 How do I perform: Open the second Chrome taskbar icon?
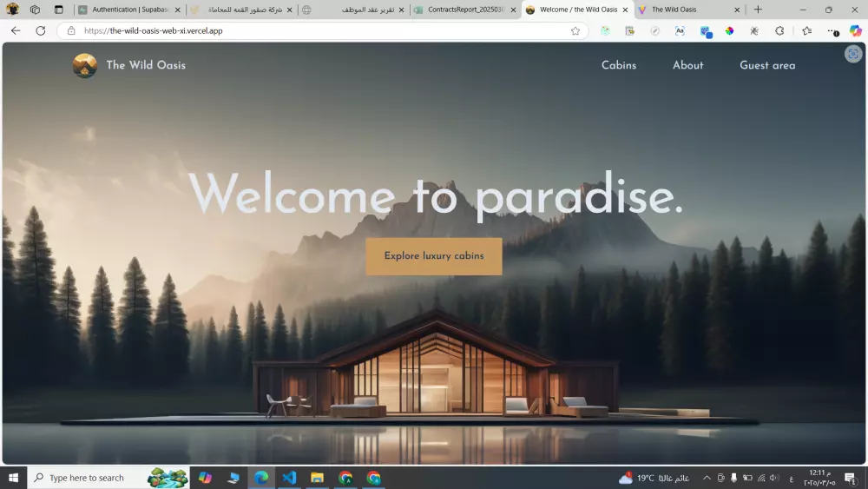pos(373,478)
